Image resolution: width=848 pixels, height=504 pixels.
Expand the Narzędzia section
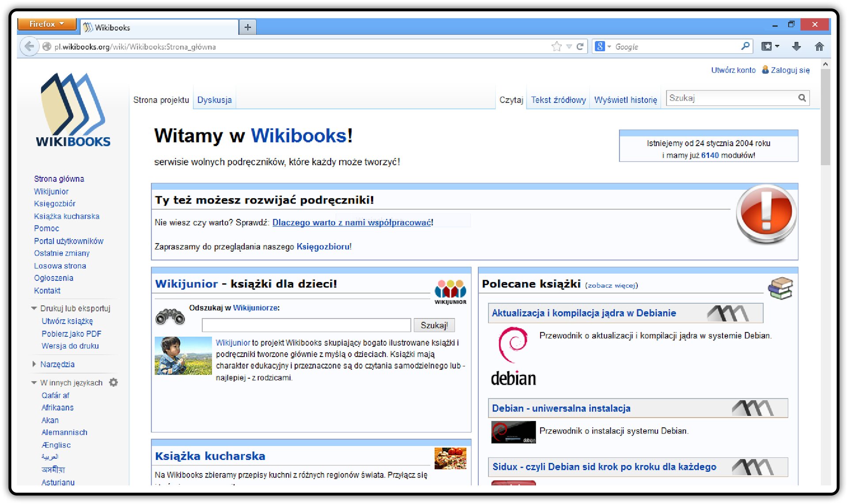coord(34,364)
